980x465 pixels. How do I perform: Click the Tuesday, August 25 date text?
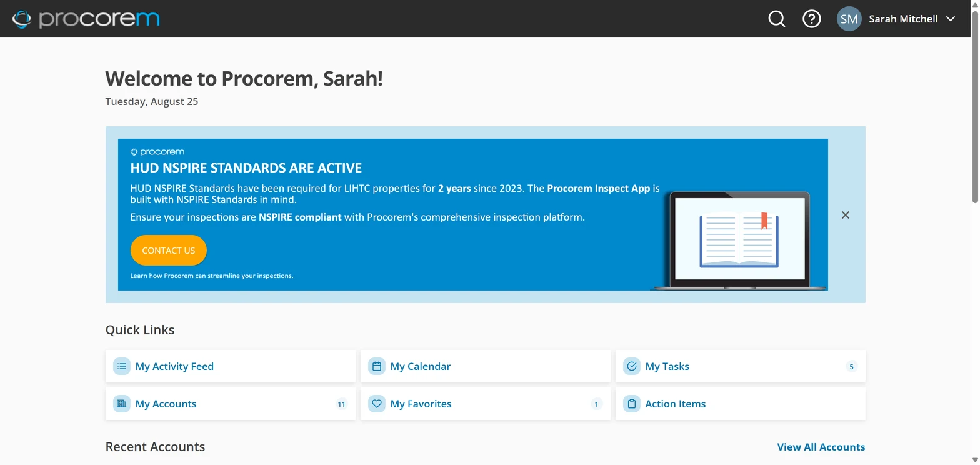(152, 101)
